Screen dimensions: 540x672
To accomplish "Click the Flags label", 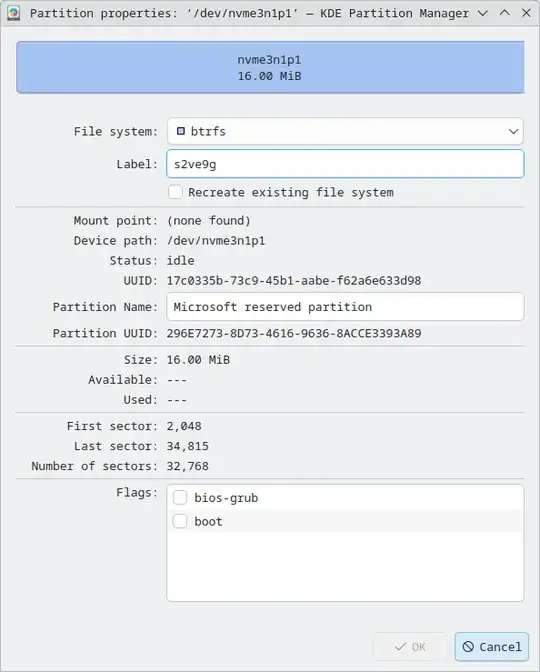I will tap(137, 492).
